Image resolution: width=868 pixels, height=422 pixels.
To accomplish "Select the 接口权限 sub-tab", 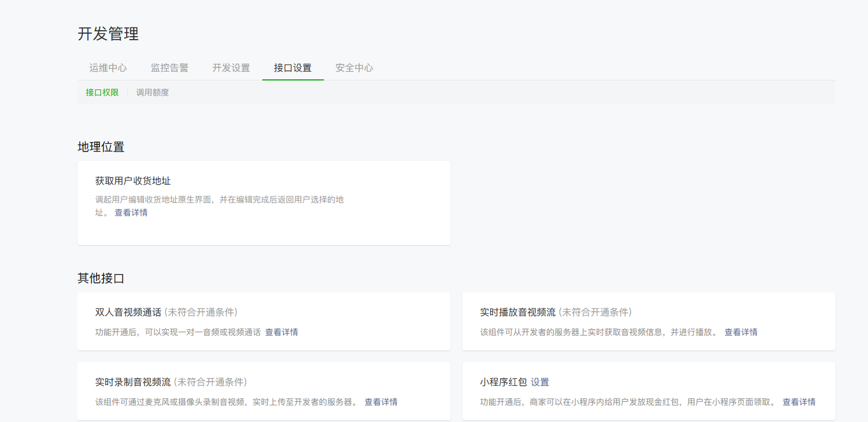I will [102, 92].
